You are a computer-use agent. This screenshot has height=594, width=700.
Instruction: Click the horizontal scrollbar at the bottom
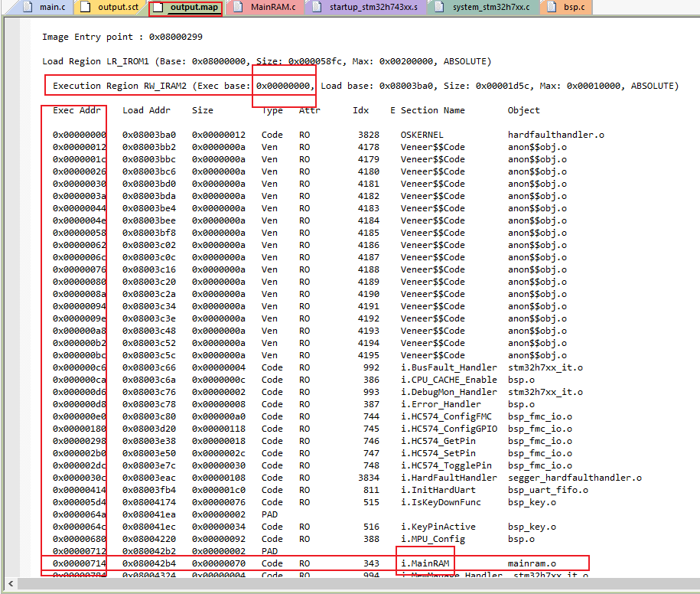(x=344, y=586)
